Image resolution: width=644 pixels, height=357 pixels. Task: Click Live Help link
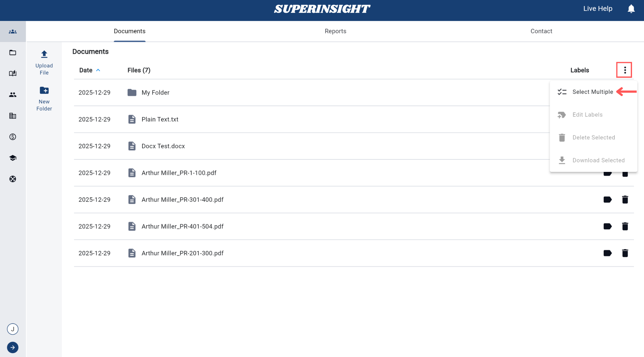coord(597,9)
